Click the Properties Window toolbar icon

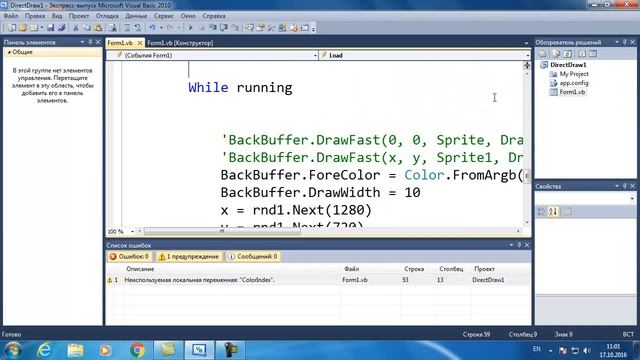tap(260, 28)
